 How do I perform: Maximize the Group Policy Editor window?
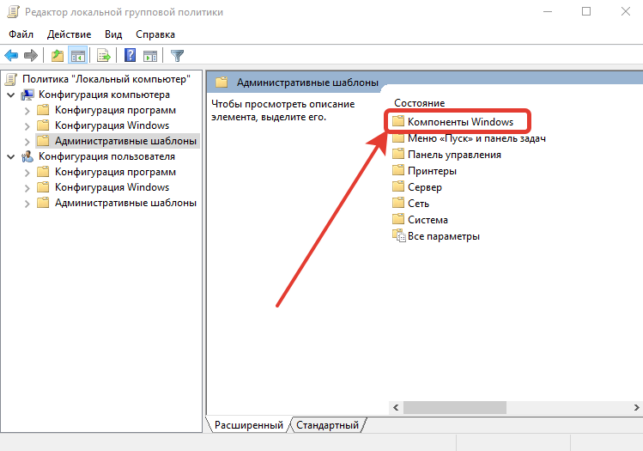[x=586, y=11]
